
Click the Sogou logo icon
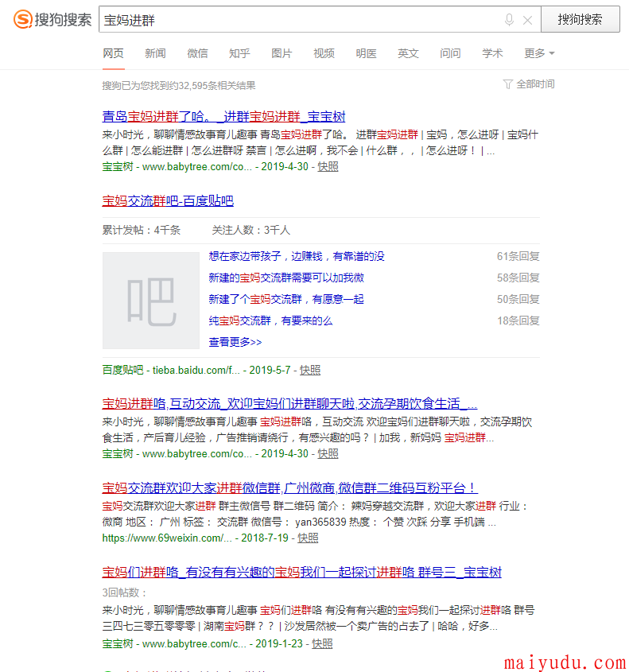23,19
